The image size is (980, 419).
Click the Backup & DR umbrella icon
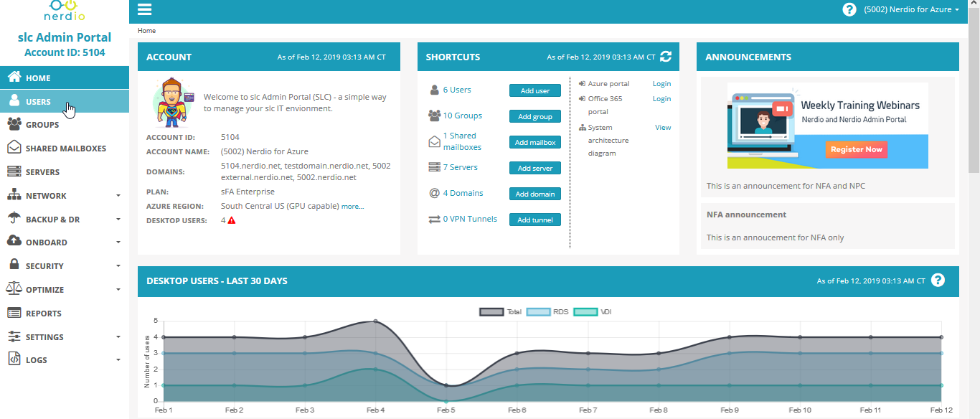pos(14,219)
